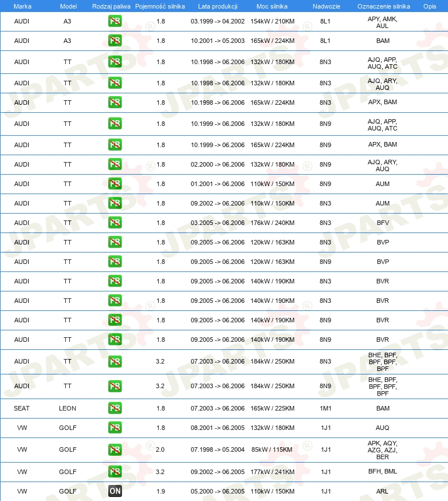Click the petrol icon in the GOLF 3.2 row
Image resolution: width=448 pixels, height=501 pixels.
tap(115, 472)
